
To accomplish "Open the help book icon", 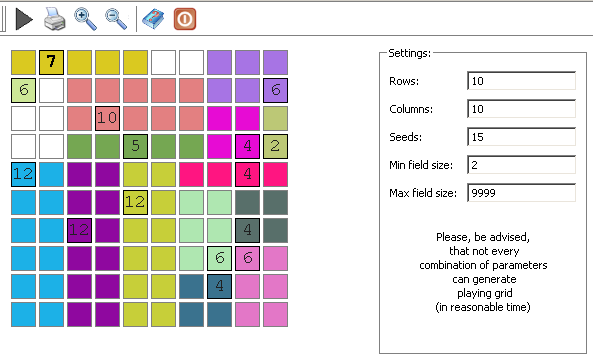I will [153, 19].
